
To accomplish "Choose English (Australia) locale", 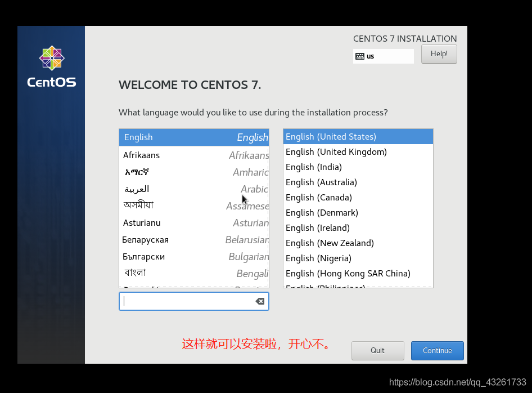I will coord(358,182).
